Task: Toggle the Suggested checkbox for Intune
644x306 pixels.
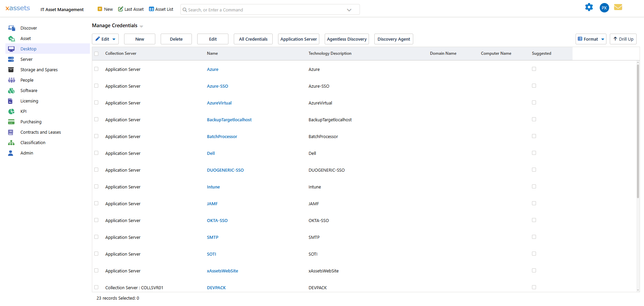Action: tap(534, 186)
